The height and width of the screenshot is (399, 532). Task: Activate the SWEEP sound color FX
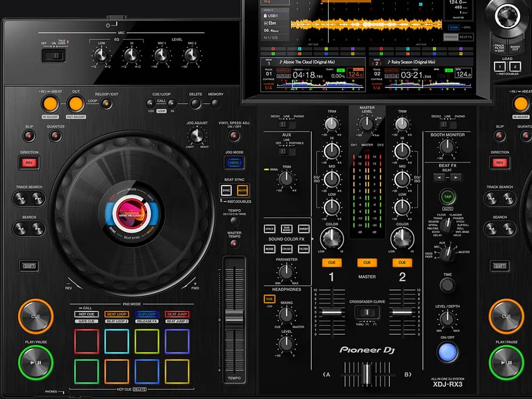[304, 229]
